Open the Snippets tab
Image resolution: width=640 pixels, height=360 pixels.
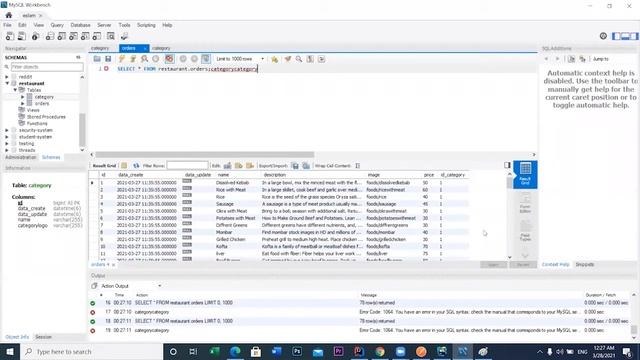click(x=584, y=264)
